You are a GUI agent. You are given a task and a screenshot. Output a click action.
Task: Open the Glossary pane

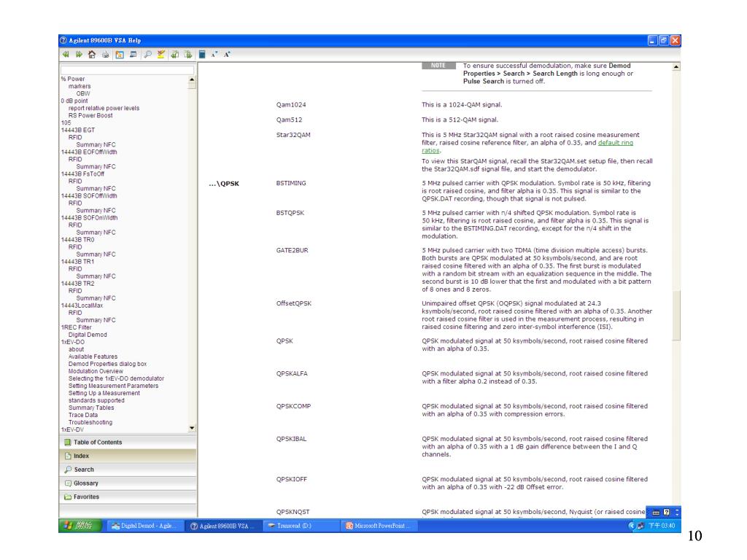pyautogui.click(x=128, y=483)
